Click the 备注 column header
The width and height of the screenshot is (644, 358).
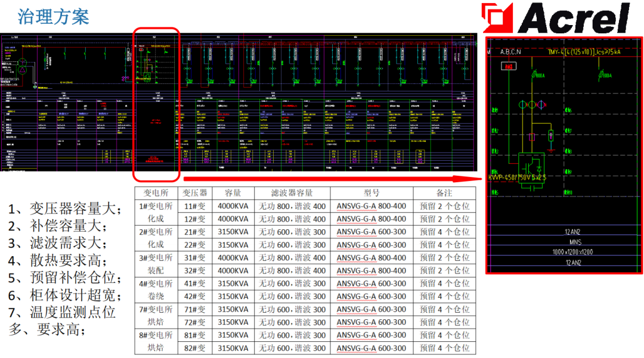pyautogui.click(x=444, y=193)
